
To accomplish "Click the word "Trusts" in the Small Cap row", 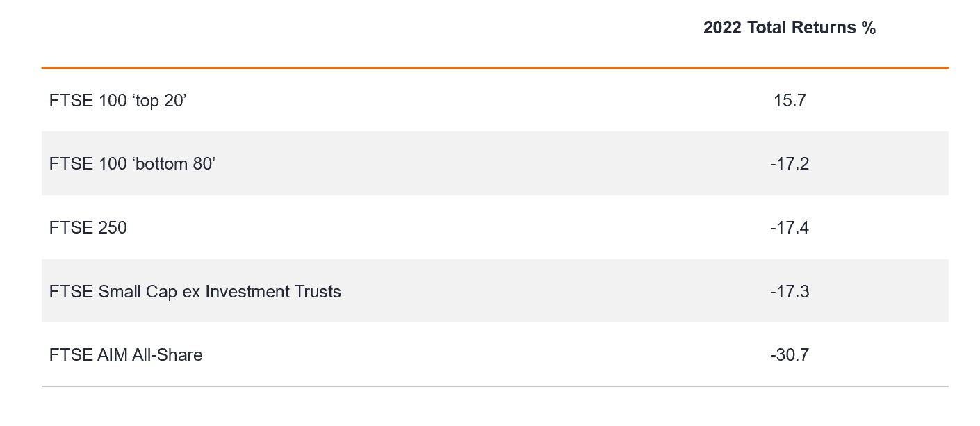I will 318,292.
